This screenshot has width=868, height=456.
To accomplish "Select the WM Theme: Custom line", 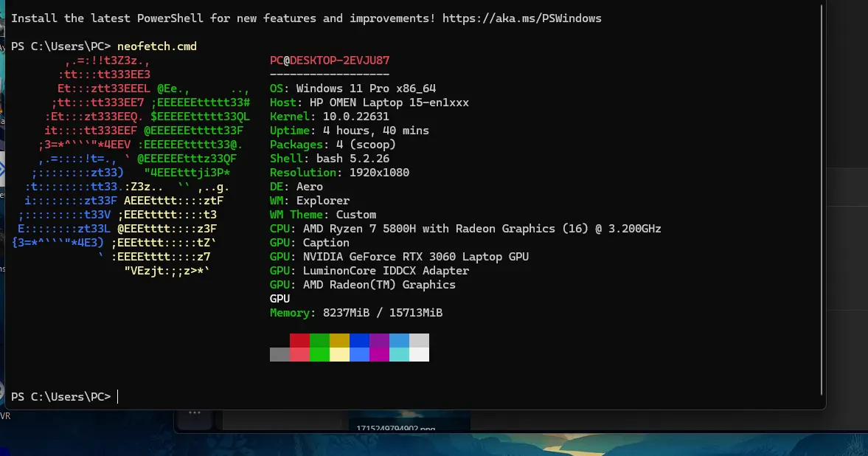I will [323, 215].
